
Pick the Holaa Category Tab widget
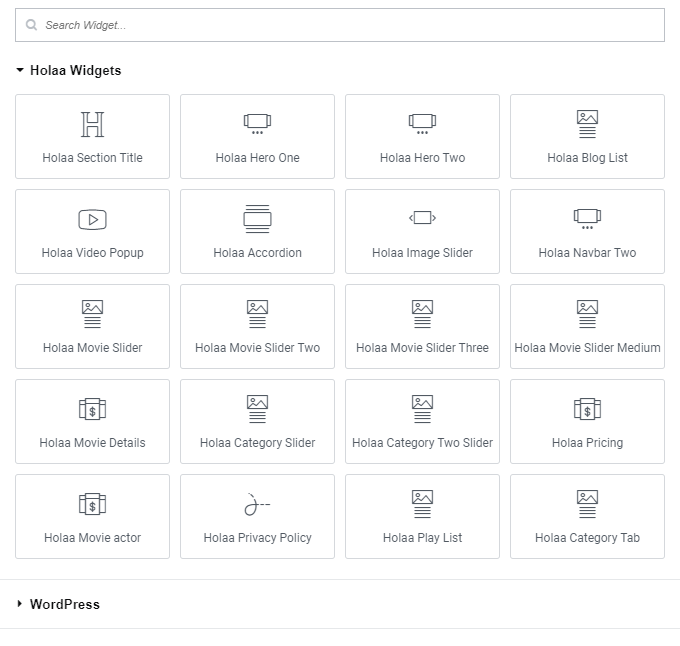pyautogui.click(x=587, y=517)
